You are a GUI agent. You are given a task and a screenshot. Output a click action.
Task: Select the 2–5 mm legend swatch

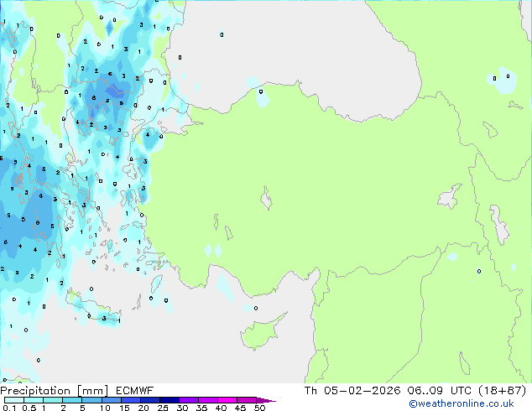72,400
